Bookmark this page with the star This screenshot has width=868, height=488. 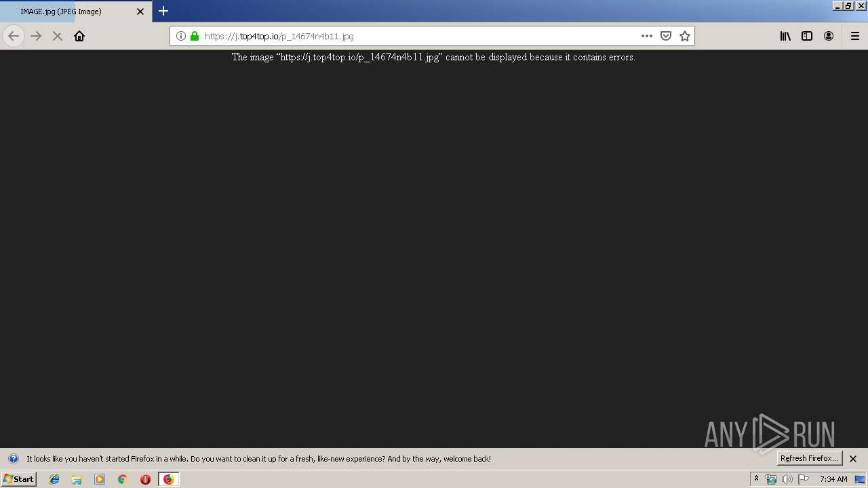[685, 36]
